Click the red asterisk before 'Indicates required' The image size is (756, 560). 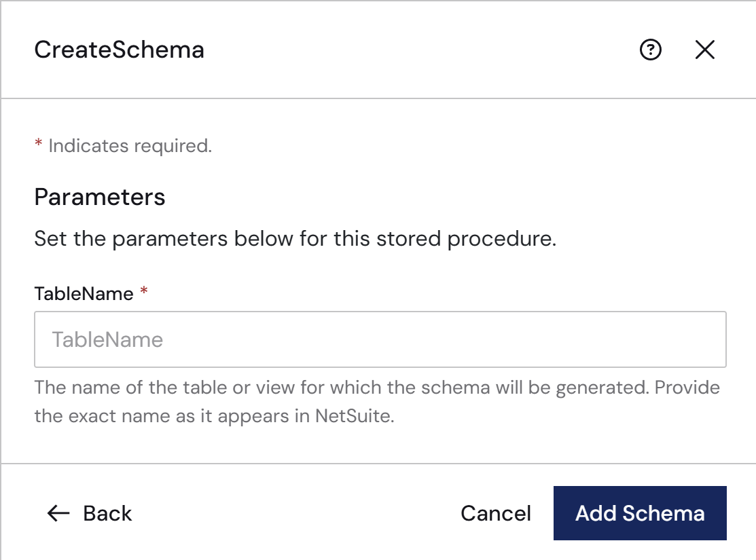pos(39,143)
